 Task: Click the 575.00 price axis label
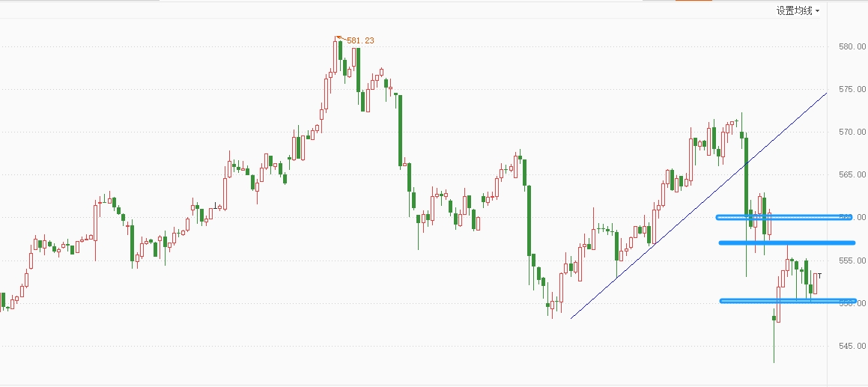(x=852, y=88)
